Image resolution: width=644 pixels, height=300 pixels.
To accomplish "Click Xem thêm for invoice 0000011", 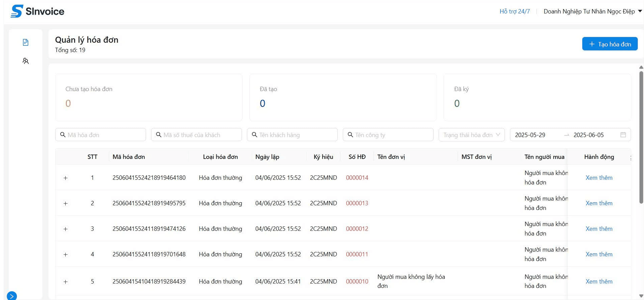I will [599, 254].
